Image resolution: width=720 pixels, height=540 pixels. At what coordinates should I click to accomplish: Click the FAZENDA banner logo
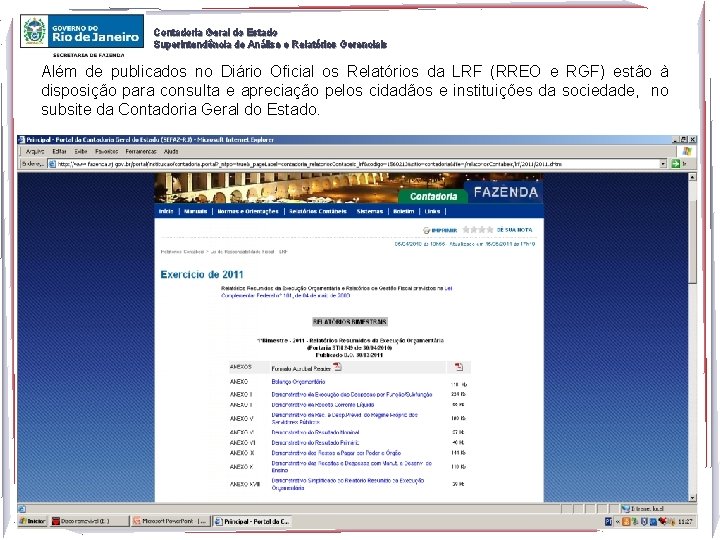coord(506,192)
